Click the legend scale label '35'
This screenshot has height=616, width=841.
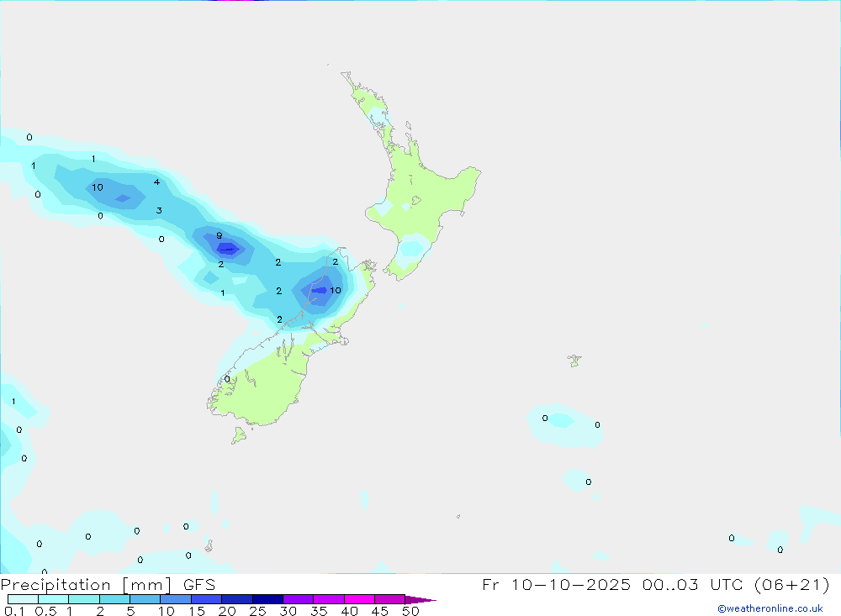319,611
